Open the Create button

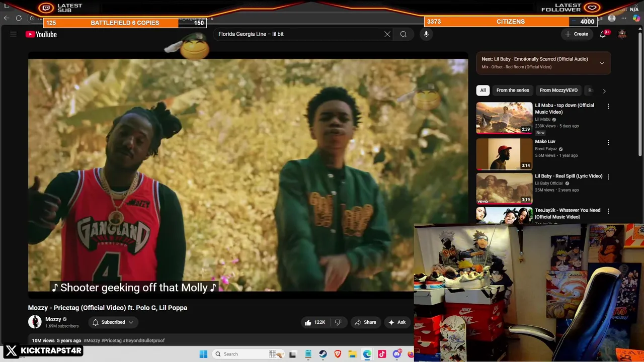tap(577, 34)
